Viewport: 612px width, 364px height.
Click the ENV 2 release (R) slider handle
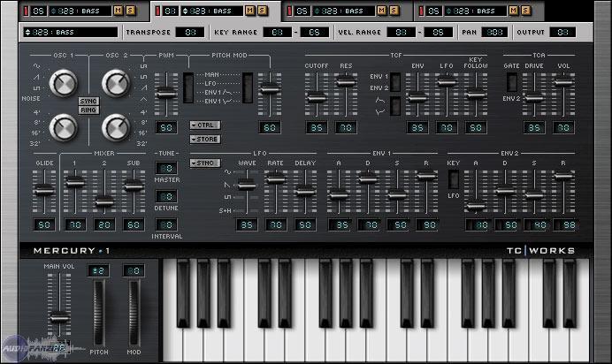pos(563,176)
